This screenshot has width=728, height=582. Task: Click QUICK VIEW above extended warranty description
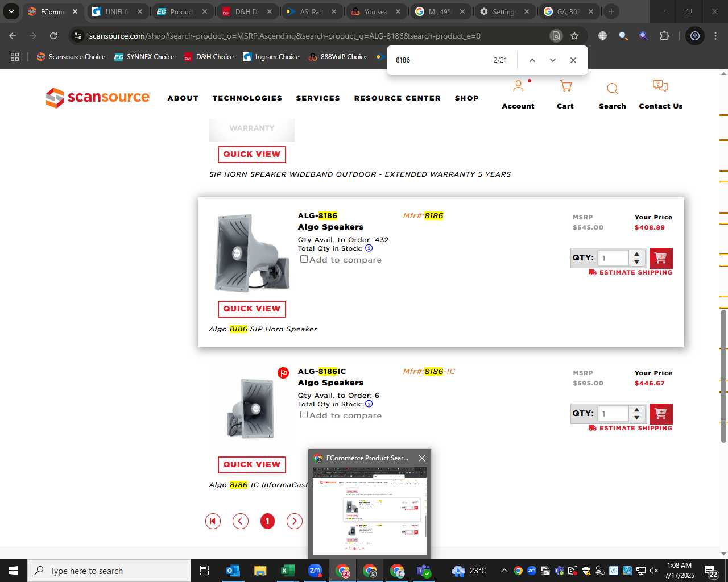(x=252, y=154)
